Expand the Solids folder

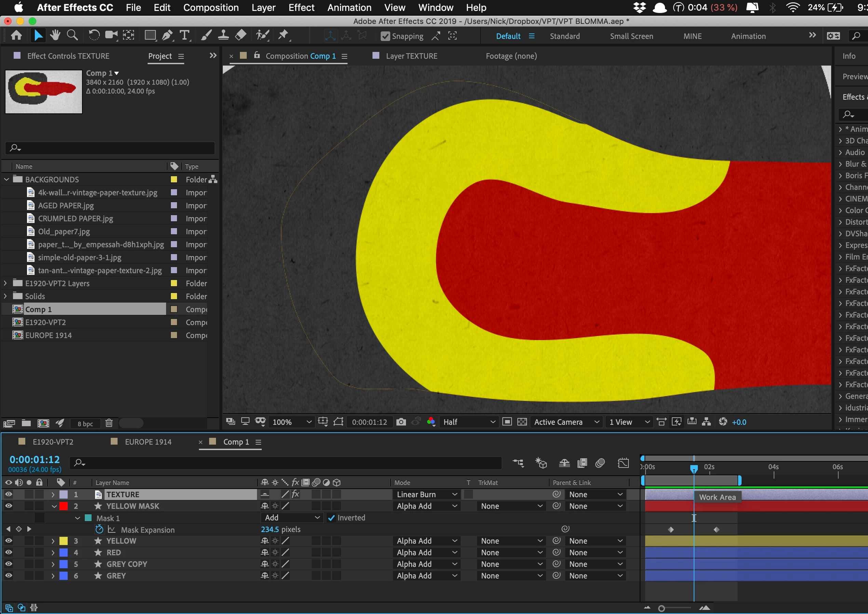click(5, 296)
